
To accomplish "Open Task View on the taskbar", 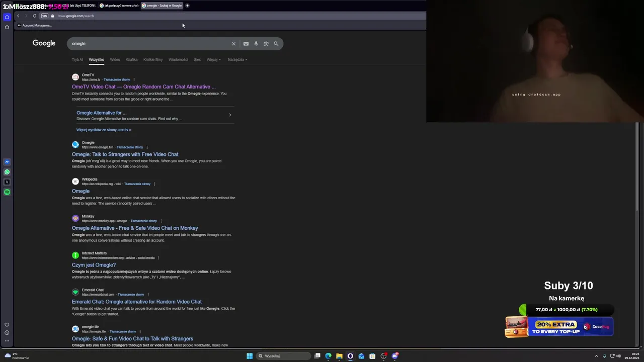I will [317, 356].
